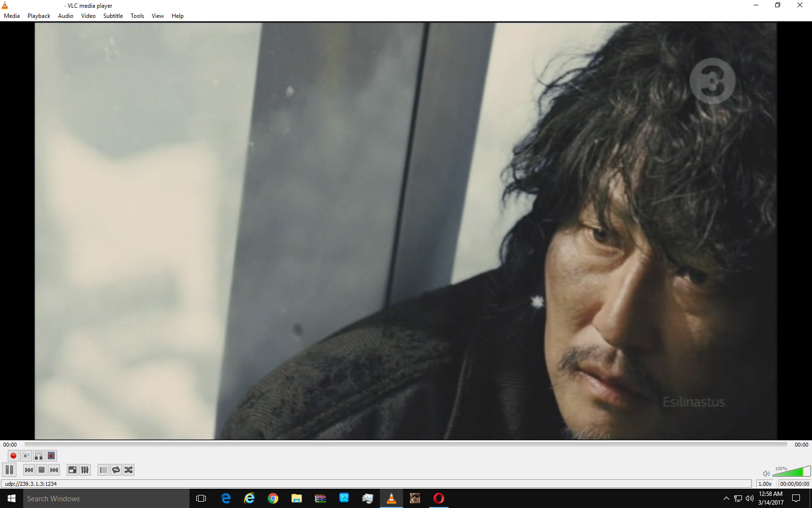The image size is (812, 508).
Task: Jump to previous media in playlist
Action: pyautogui.click(x=29, y=470)
